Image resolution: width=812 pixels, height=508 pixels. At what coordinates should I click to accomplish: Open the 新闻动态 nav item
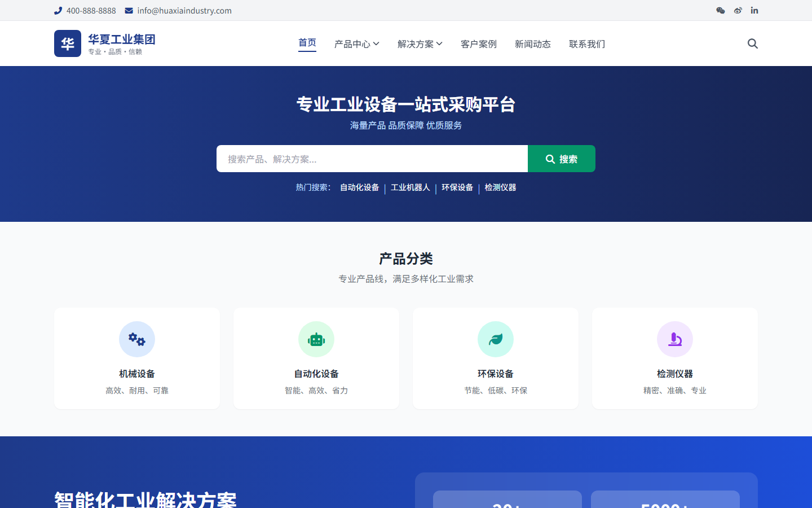coord(533,44)
